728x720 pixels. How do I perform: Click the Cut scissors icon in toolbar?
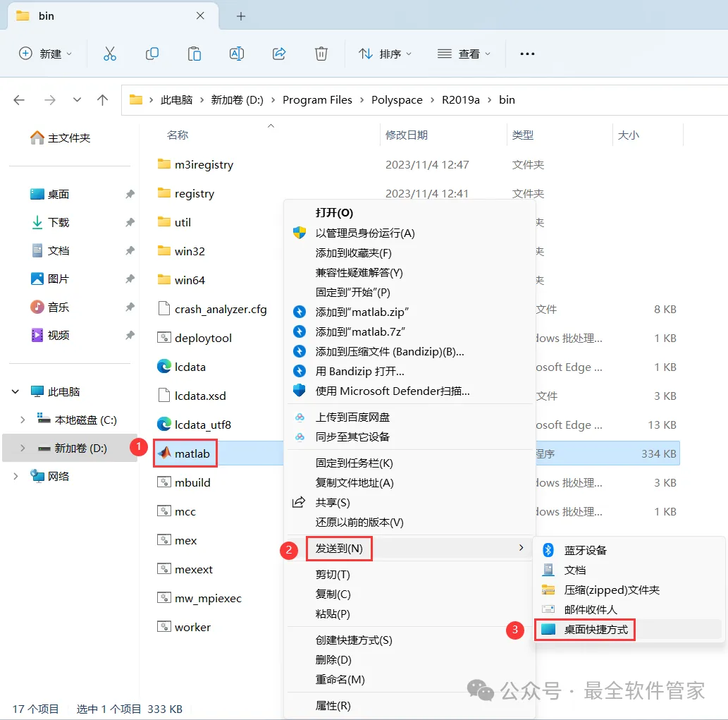[109, 54]
